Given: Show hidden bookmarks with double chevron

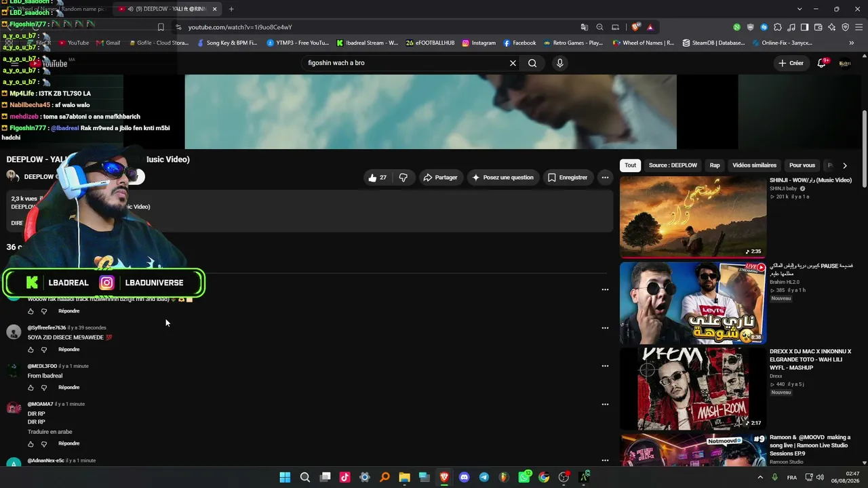Looking at the screenshot, I should coord(852,43).
